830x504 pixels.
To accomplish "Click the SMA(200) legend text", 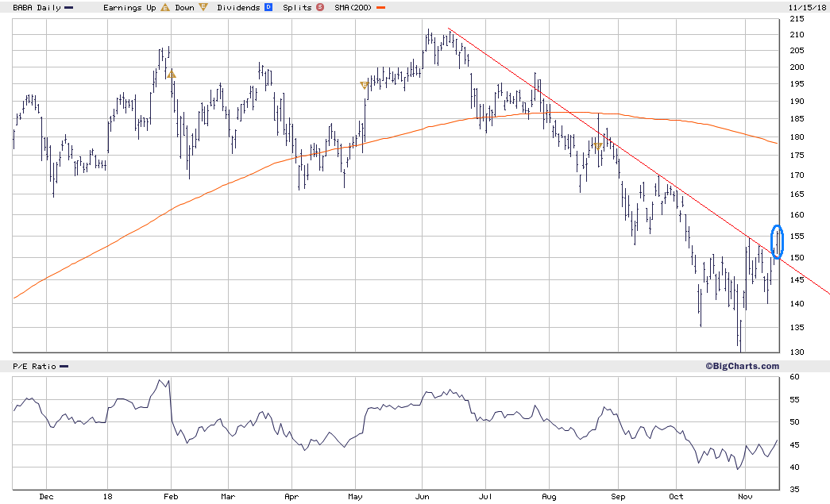I will pos(353,7).
